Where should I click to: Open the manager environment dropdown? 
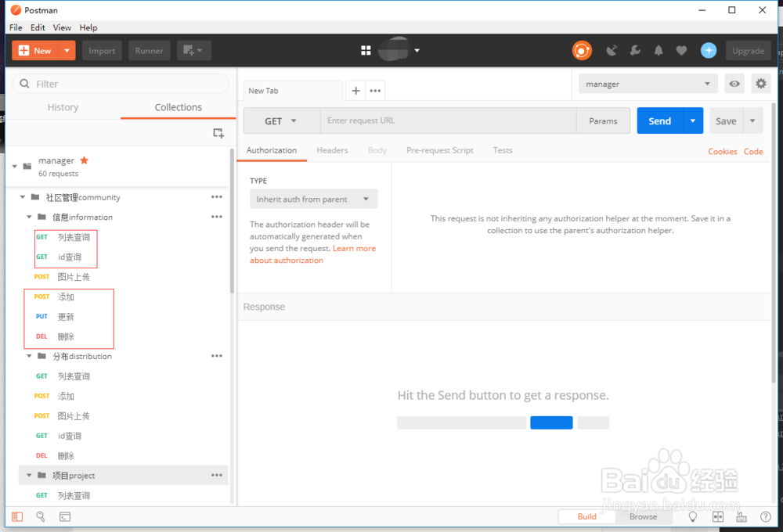648,83
